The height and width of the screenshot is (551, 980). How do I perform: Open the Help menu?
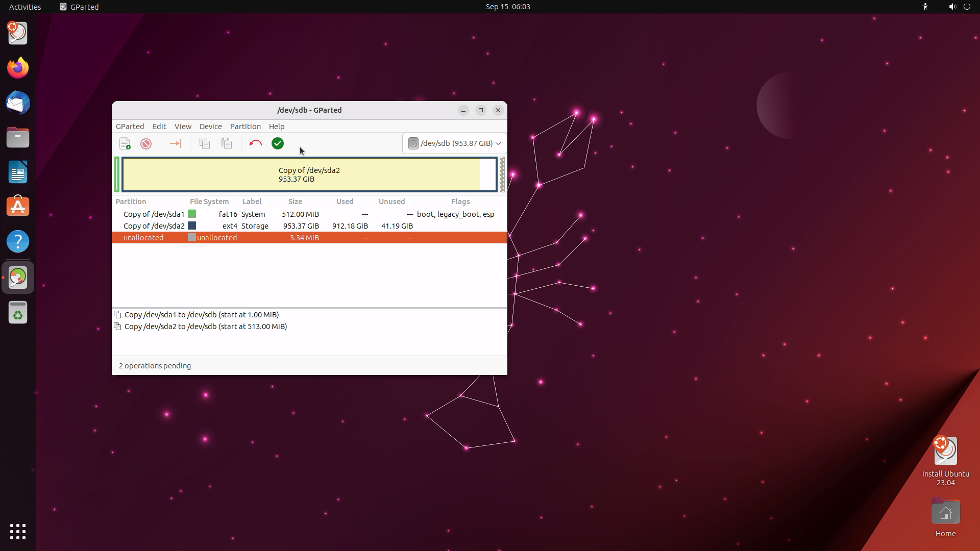pyautogui.click(x=277, y=127)
